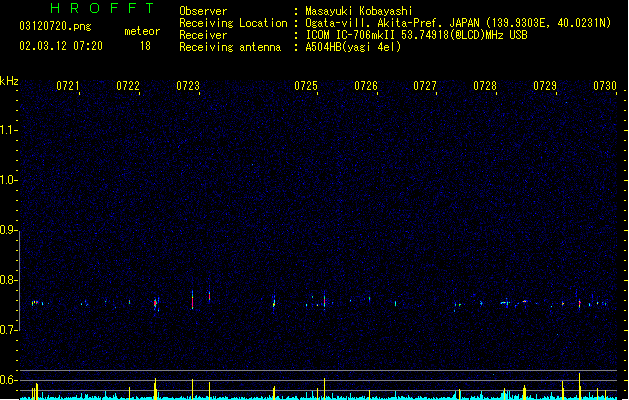
Task: Click the 0.9 frequency axis label
Action: click(7, 230)
